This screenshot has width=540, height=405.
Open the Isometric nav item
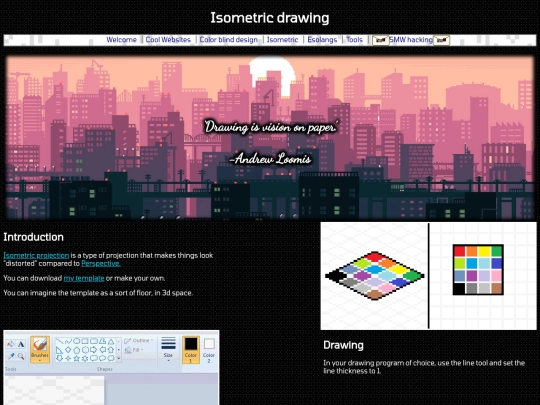coord(282,40)
